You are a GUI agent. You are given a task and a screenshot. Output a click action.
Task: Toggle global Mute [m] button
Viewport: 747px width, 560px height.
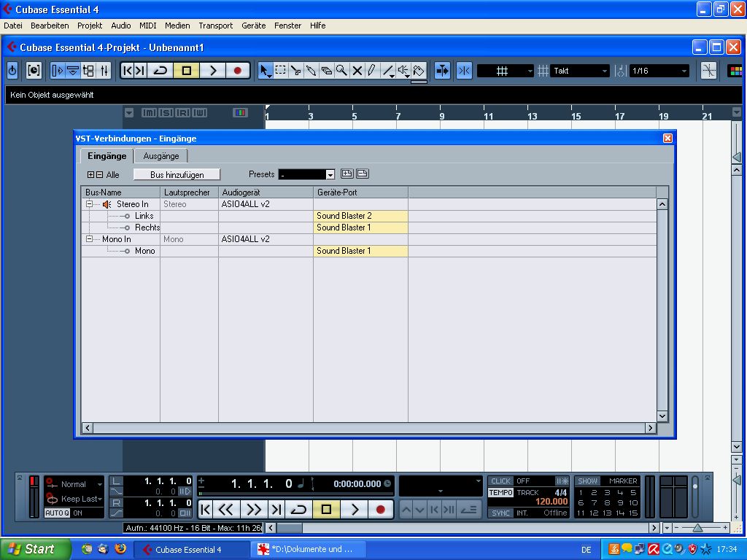click(x=149, y=113)
